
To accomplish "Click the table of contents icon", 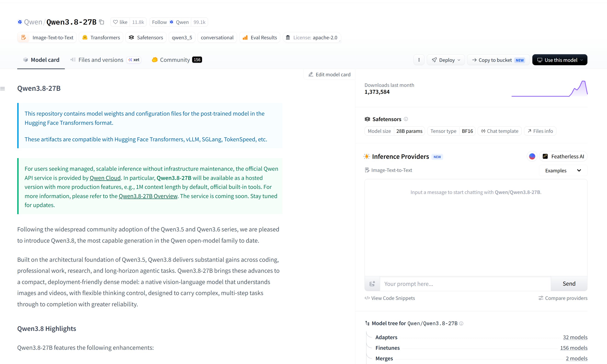I will tap(3, 88).
